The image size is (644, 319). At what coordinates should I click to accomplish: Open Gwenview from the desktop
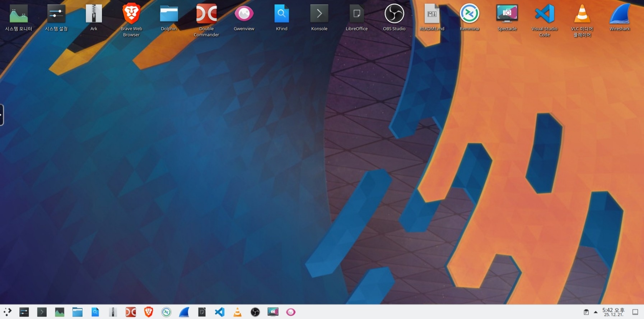pos(244,14)
